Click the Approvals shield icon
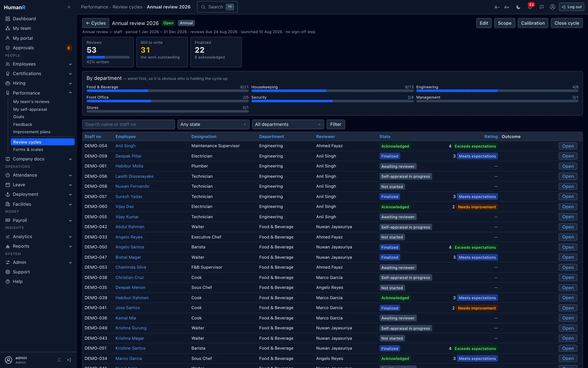Image resolution: width=588 pixels, height=368 pixels. coord(8,48)
